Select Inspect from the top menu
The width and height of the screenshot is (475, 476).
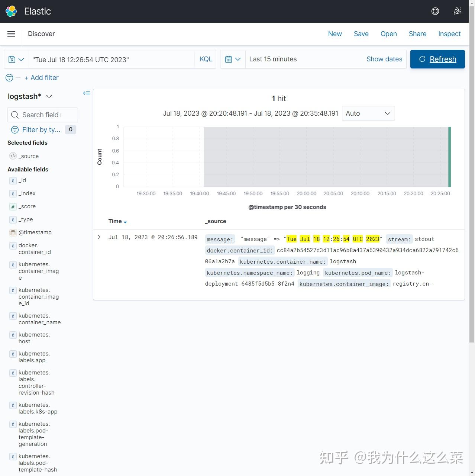pyautogui.click(x=449, y=34)
